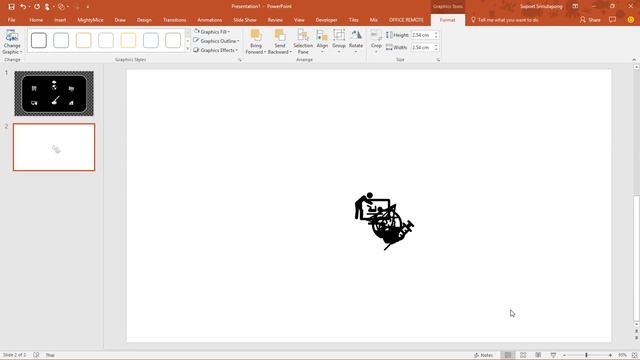Click the user account name in title bar
This screenshot has width=640, height=360.
[541, 7]
